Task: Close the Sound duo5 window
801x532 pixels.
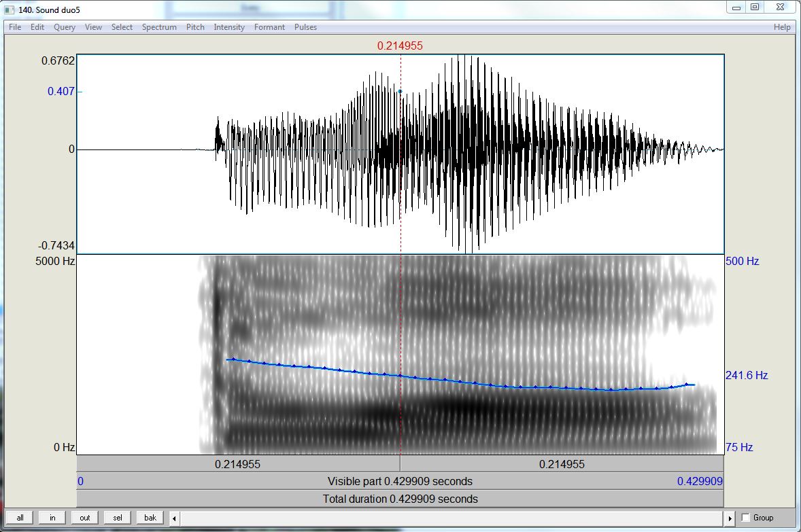Action: (780, 7)
